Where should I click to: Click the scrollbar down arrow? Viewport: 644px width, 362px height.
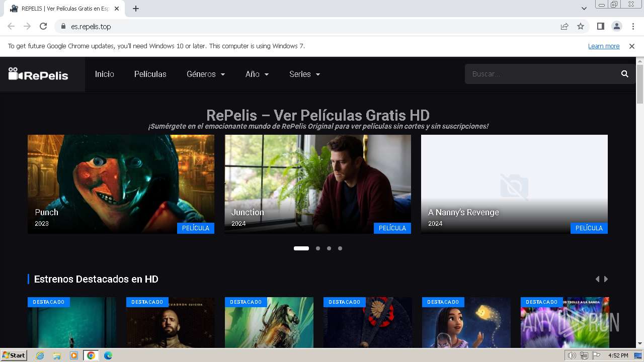click(x=640, y=344)
